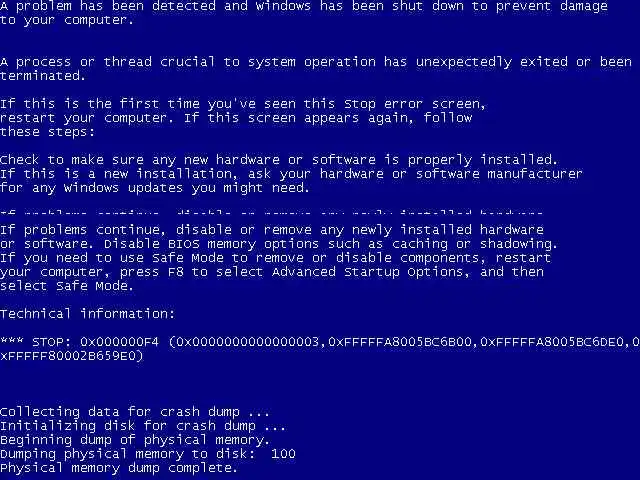The height and width of the screenshot is (480, 640).
Task: Click the 'these steps:' text
Action: pyautogui.click(x=47, y=132)
